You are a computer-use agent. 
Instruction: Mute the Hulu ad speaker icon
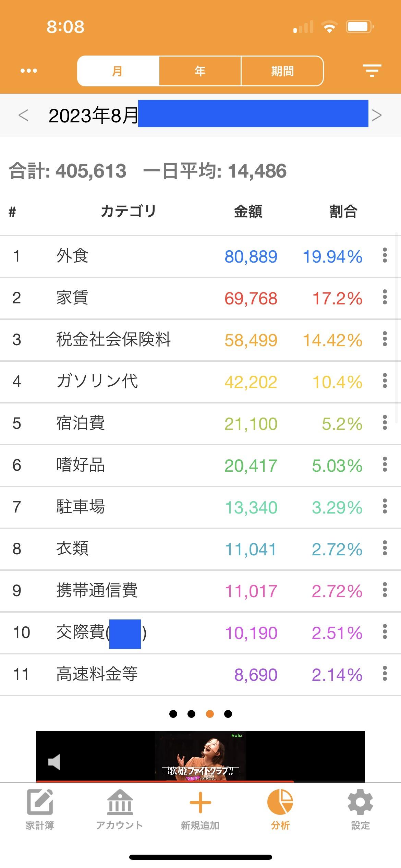click(54, 762)
